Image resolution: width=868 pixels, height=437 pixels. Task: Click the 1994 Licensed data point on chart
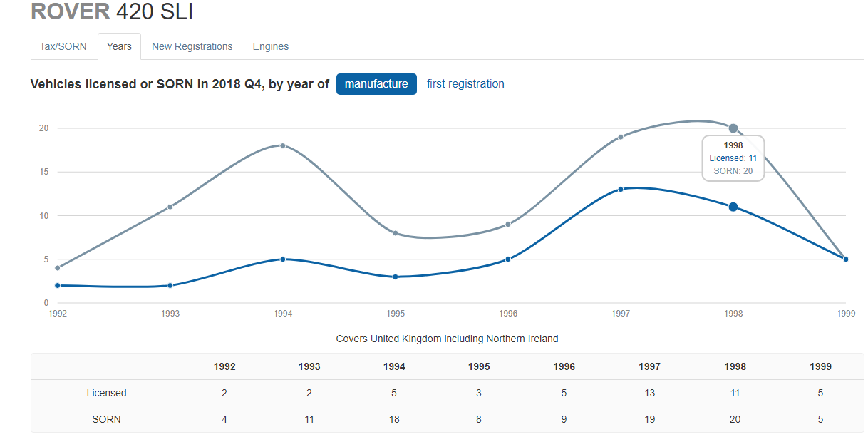[283, 259]
